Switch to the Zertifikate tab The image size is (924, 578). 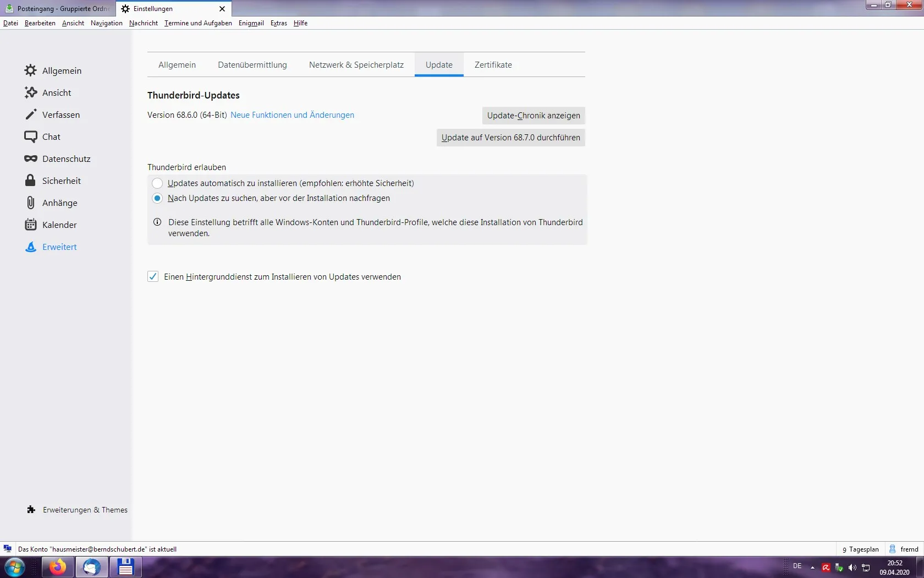pyautogui.click(x=493, y=65)
